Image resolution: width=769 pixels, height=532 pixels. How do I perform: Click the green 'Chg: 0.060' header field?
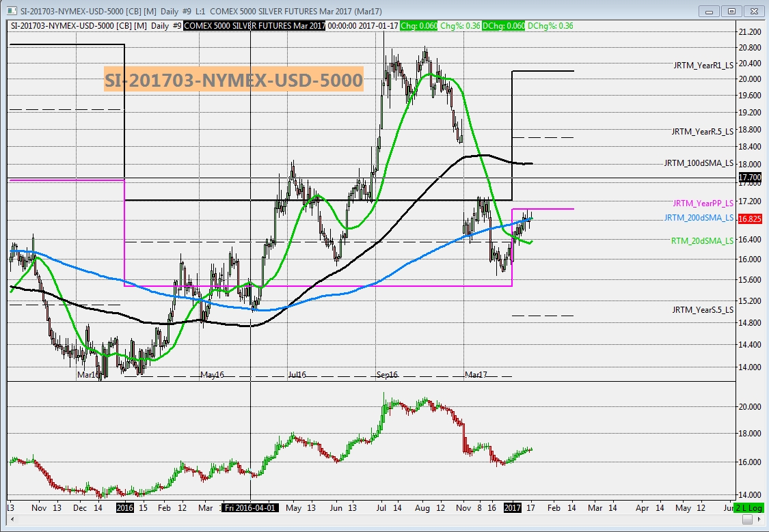click(x=418, y=26)
